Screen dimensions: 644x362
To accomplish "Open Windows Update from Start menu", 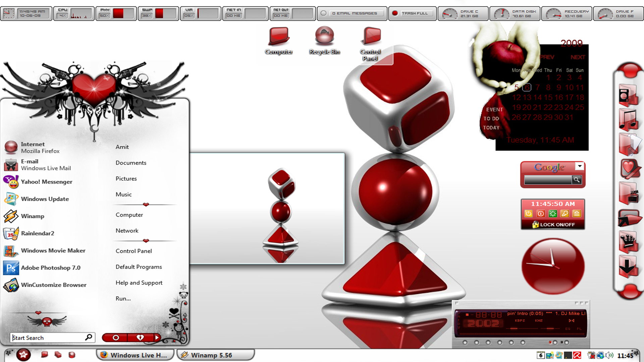I will (36, 199).
